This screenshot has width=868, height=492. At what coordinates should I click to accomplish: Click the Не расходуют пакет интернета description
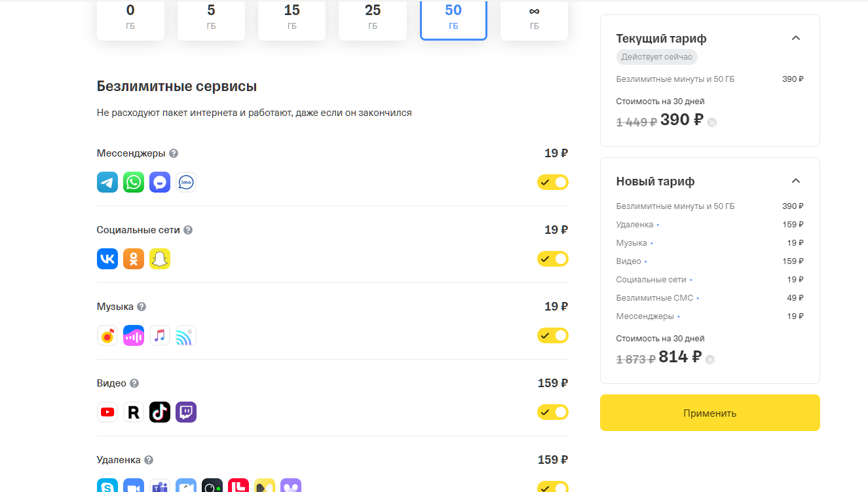coord(254,113)
